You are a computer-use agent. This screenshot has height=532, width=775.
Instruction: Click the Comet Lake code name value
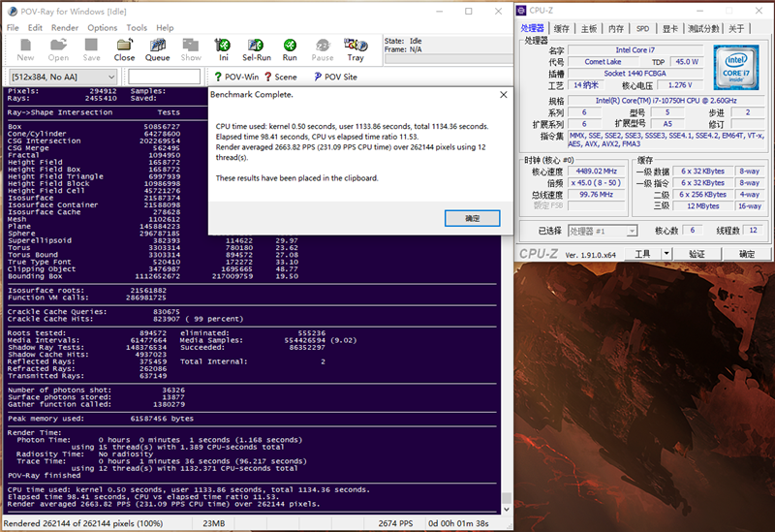[x=603, y=62]
